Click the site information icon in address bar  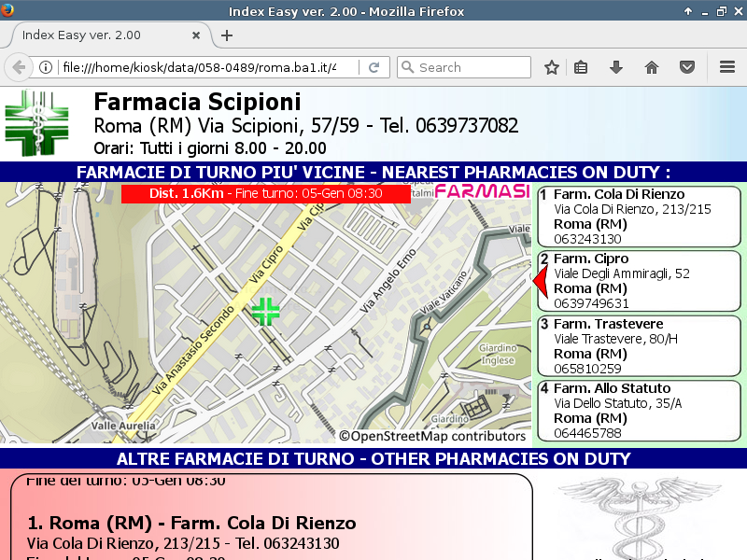45,67
